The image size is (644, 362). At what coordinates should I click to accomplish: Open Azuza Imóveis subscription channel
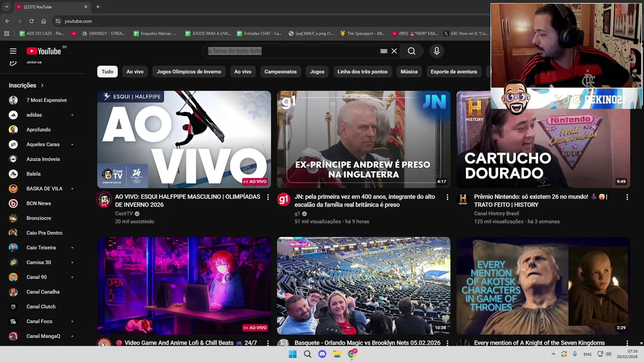click(x=42, y=159)
